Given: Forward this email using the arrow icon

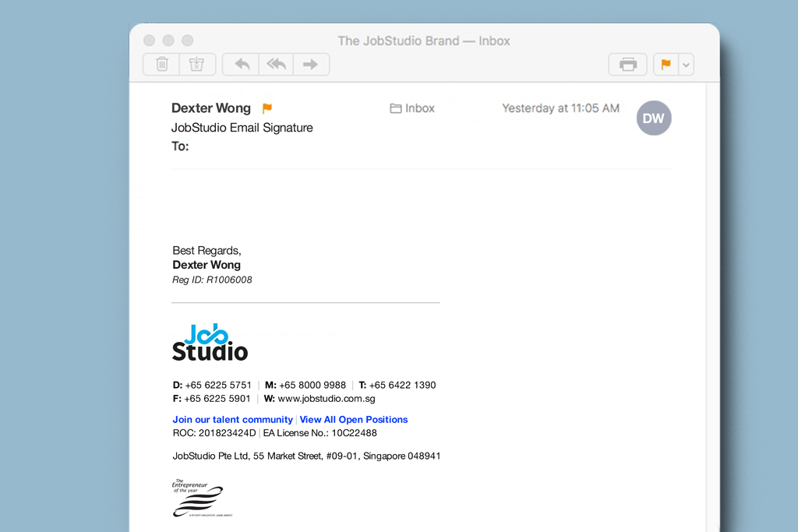Looking at the screenshot, I should [x=311, y=65].
